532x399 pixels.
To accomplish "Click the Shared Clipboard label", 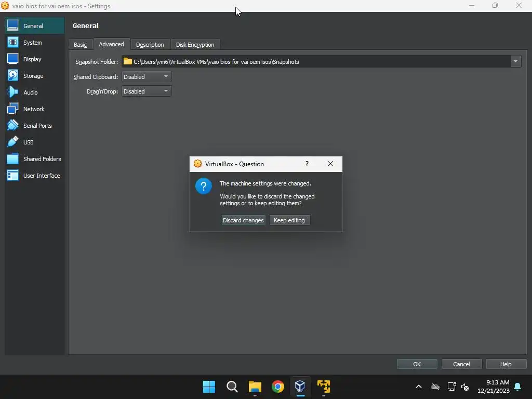I will tap(96, 77).
